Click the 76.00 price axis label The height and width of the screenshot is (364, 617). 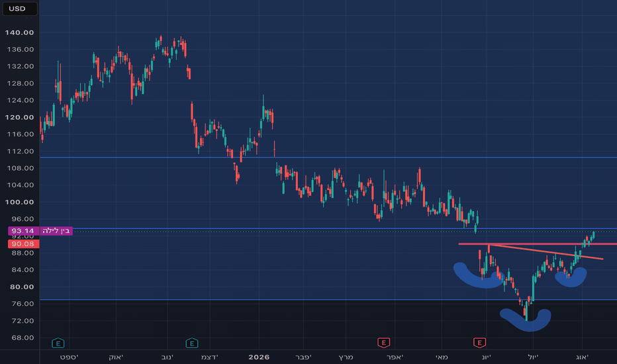tap(23, 304)
